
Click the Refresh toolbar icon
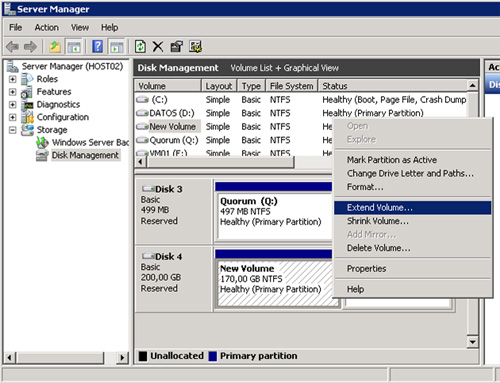click(x=140, y=47)
